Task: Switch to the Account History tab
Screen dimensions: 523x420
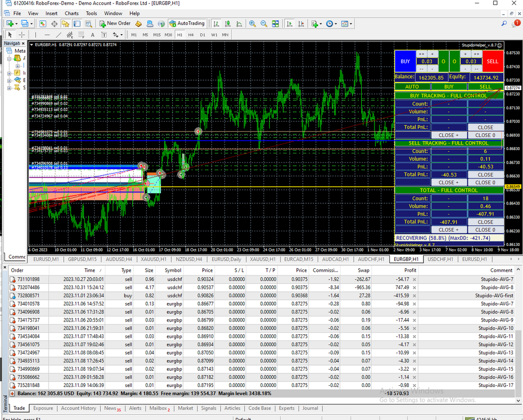Action: pyautogui.click(x=78, y=408)
